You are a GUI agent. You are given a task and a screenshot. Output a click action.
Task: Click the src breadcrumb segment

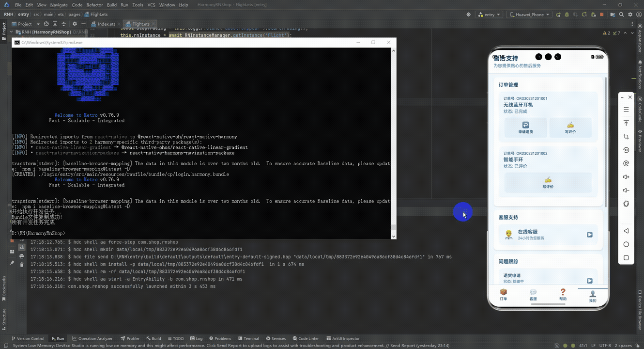click(36, 15)
